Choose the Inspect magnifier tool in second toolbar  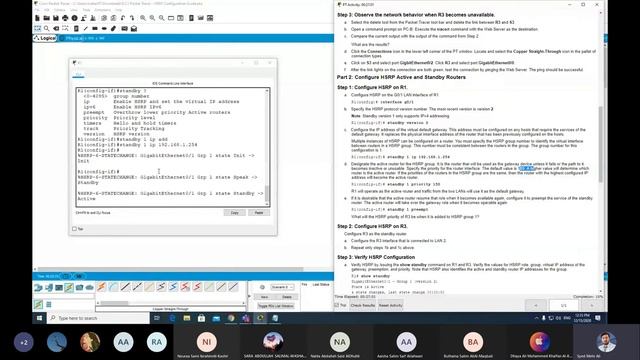click(x=47, y=29)
